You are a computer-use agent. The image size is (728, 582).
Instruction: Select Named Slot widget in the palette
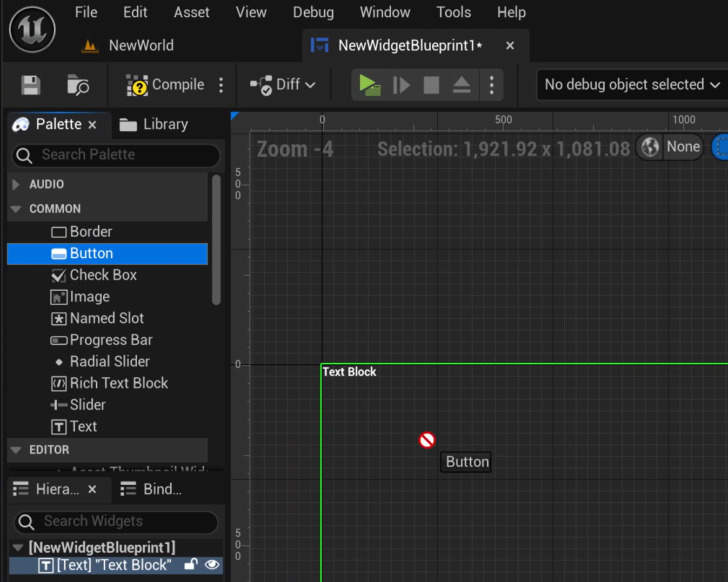(107, 318)
